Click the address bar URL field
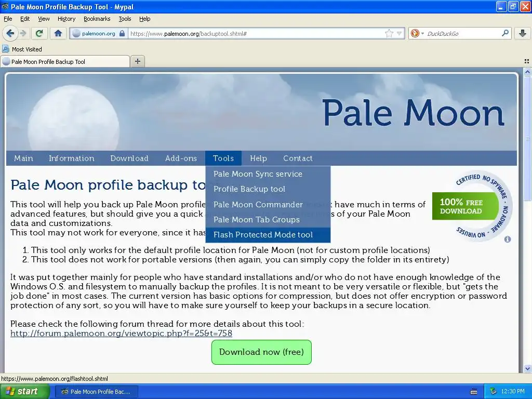This screenshot has height=399, width=532. (256, 33)
